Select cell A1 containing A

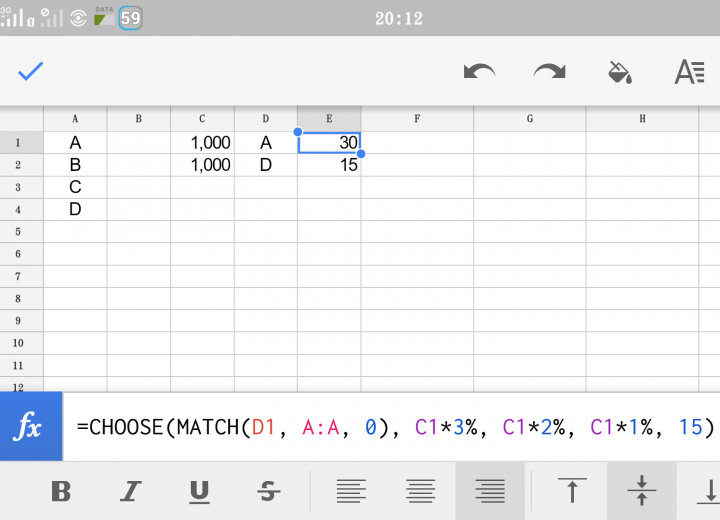(75, 143)
